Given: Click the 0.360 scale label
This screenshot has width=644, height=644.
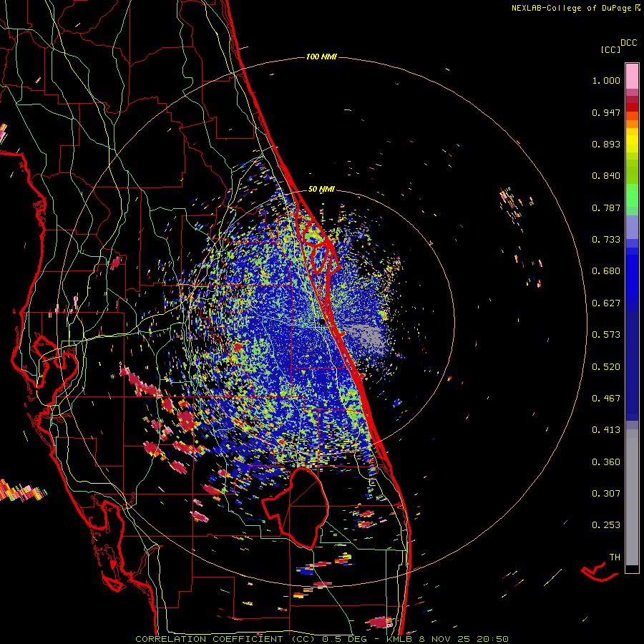Looking at the screenshot, I should (x=606, y=462).
